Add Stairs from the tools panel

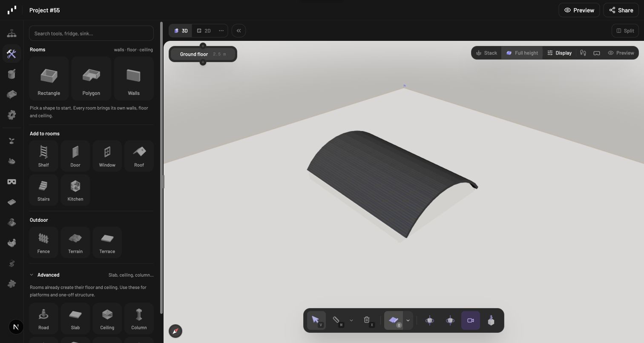(43, 190)
